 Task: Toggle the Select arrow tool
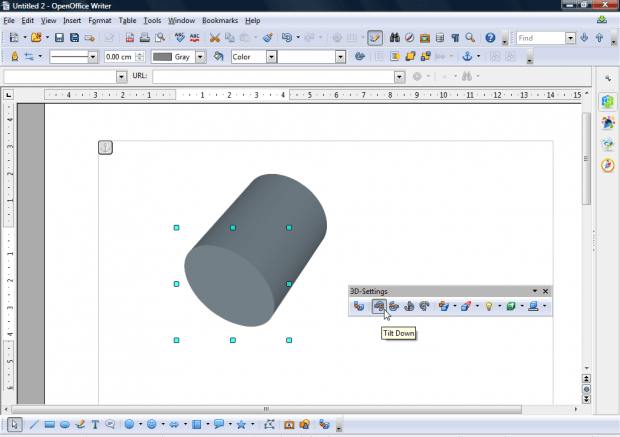(x=14, y=424)
